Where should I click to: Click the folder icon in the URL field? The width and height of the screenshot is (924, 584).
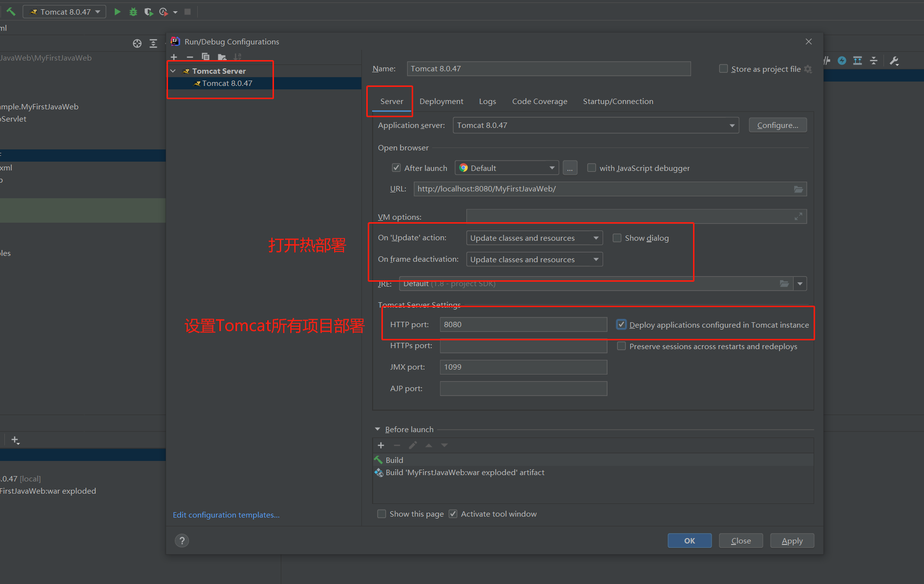tap(798, 189)
